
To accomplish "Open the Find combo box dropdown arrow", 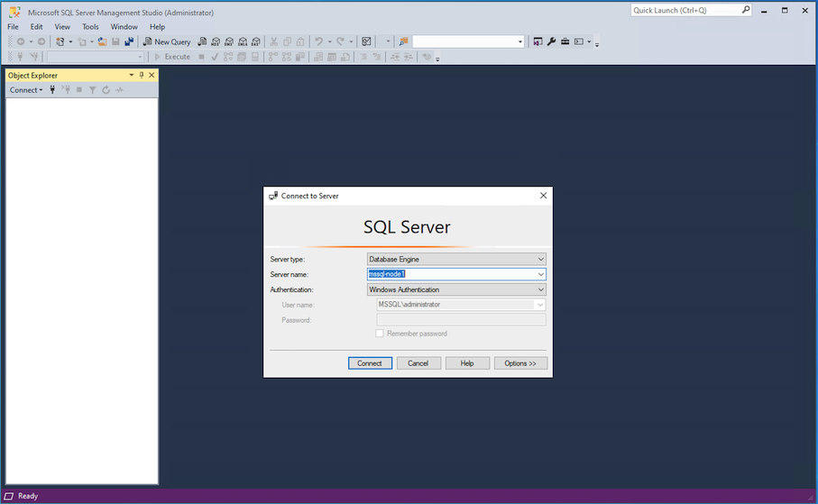I will point(520,41).
